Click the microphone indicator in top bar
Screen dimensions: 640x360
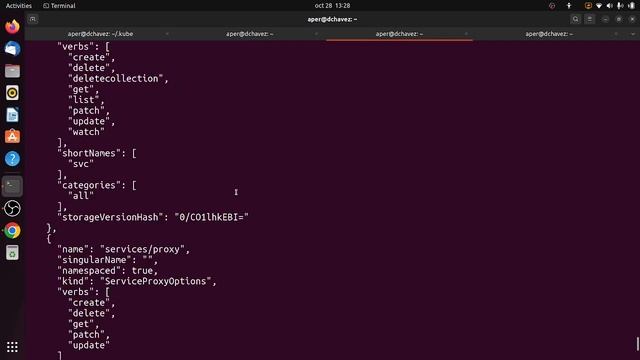click(x=620, y=6)
